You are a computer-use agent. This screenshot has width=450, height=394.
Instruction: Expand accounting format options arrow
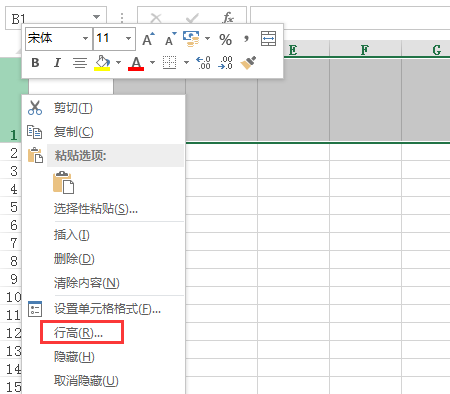click(207, 39)
